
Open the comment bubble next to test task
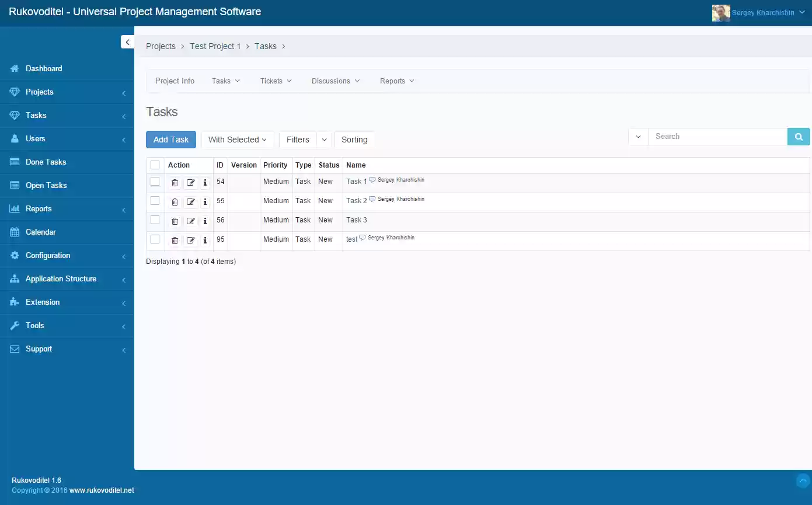coord(362,237)
